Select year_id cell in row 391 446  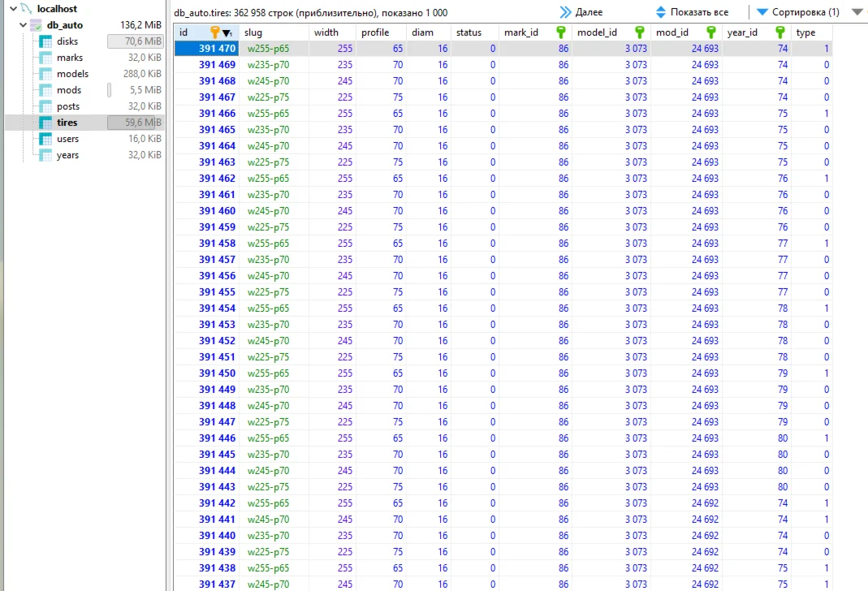click(757, 438)
